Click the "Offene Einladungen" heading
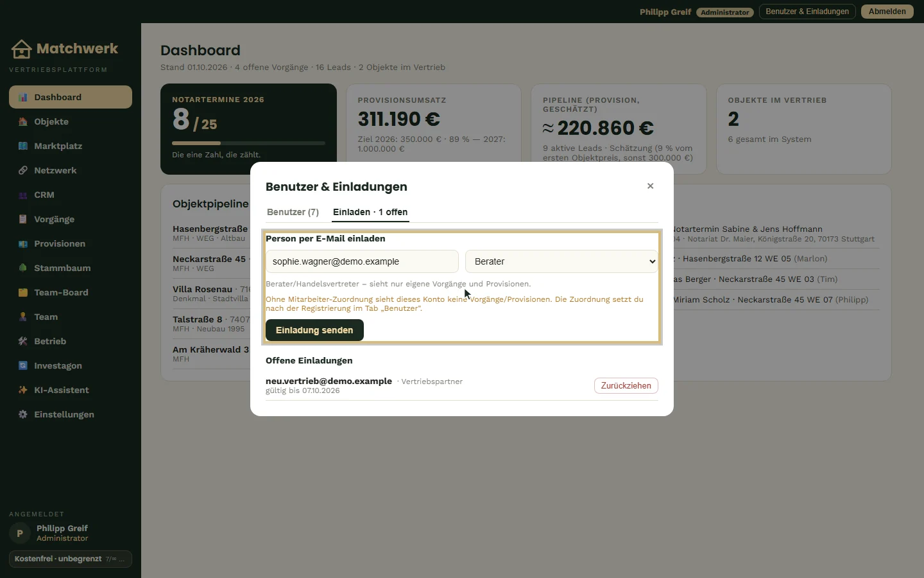 click(x=309, y=360)
